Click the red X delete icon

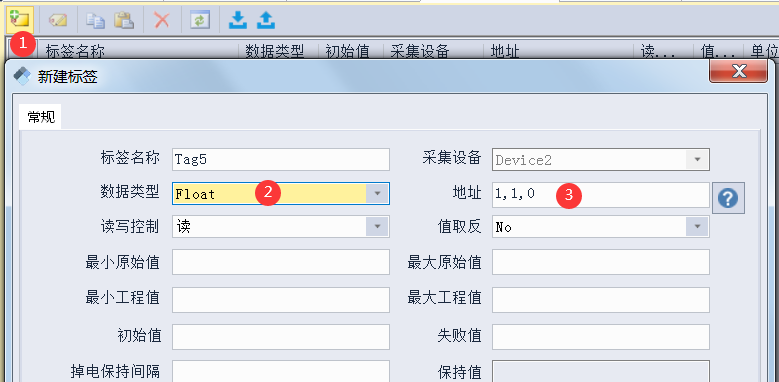(162, 20)
